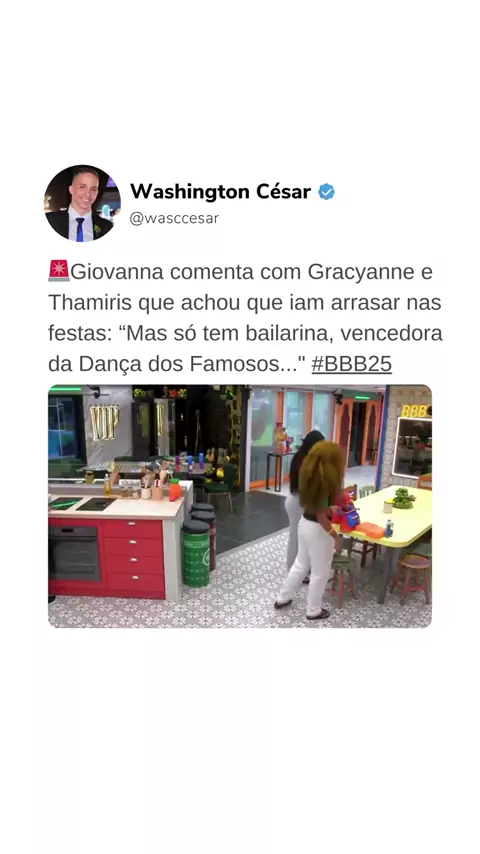Viewport: 480px width, 854px height.
Task: Click the yellow BBB sign in video
Action: point(415,411)
